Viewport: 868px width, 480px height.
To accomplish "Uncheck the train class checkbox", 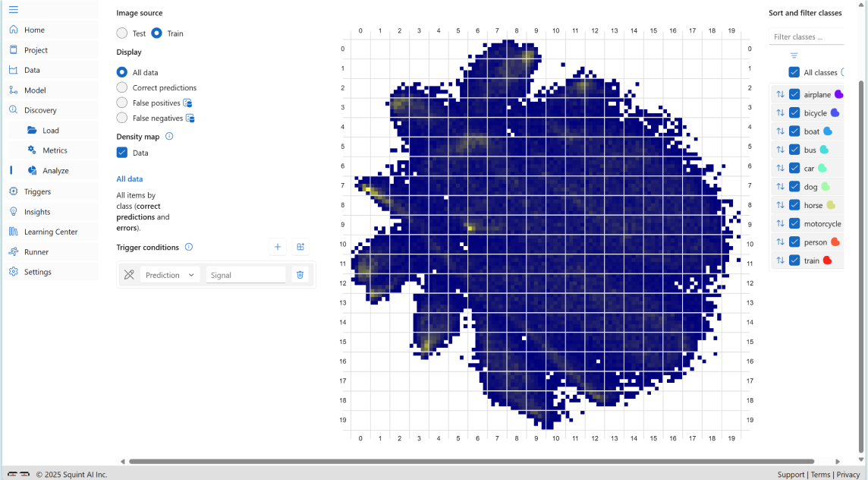I will point(794,261).
